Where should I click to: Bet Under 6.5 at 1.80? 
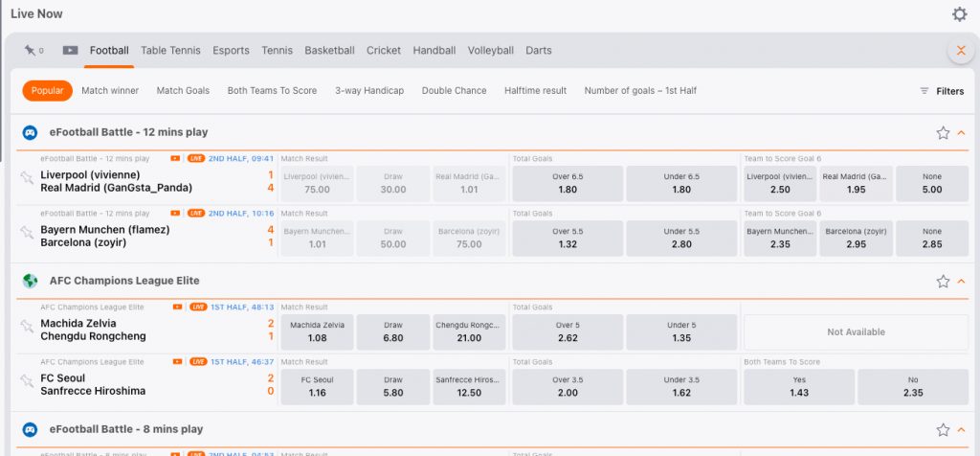point(681,183)
